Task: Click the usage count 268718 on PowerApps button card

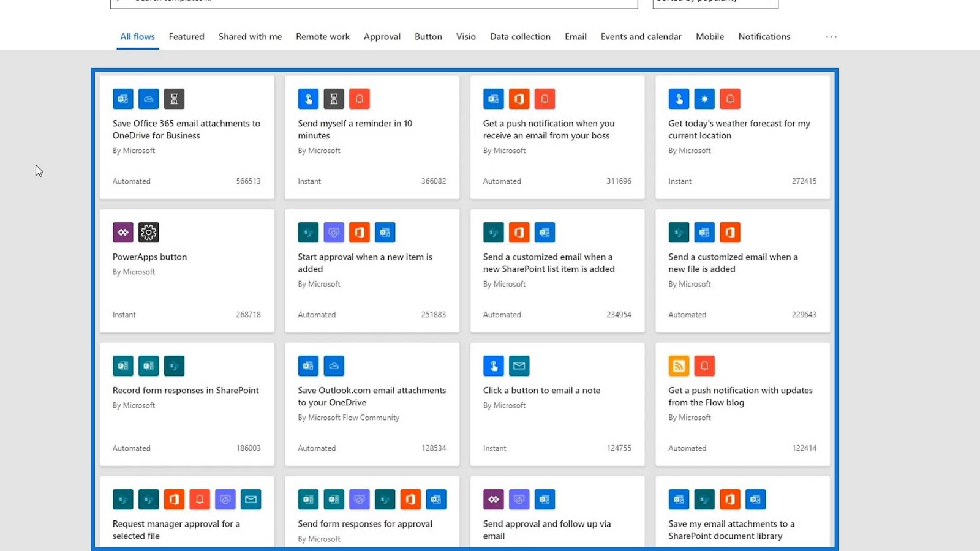Action: 248,315
